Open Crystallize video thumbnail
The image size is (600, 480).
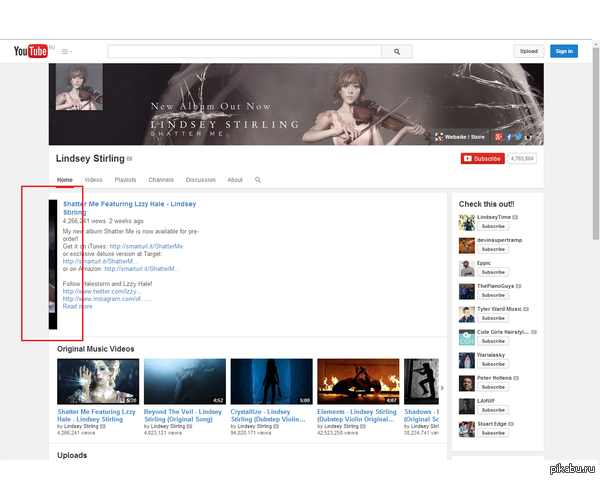tap(272, 381)
